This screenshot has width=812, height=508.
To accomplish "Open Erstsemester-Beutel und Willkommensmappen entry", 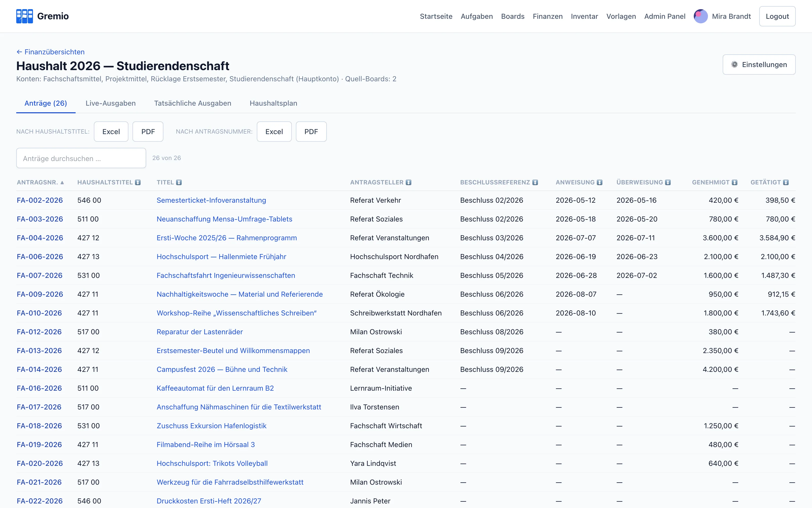I will 233,351.
